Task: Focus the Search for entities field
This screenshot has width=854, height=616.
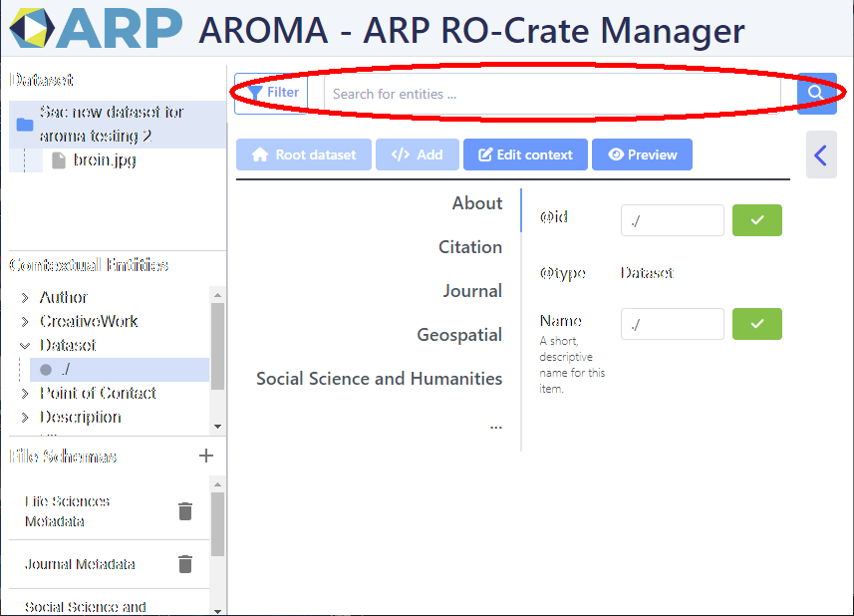Action: pos(552,94)
